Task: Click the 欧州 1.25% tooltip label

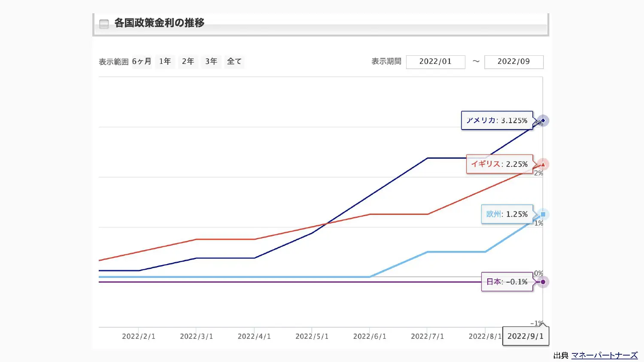Action: tap(507, 214)
